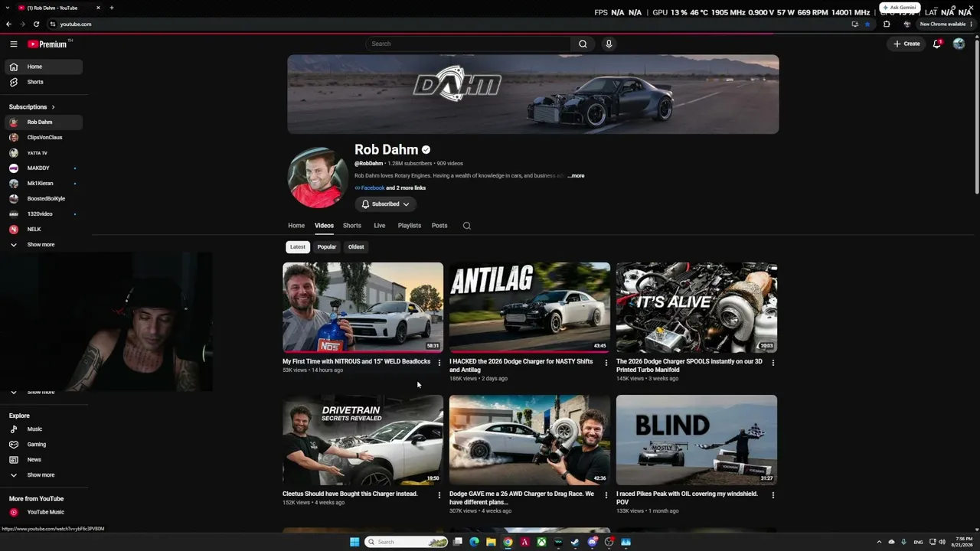Sort videos by Popular

pyautogui.click(x=327, y=247)
